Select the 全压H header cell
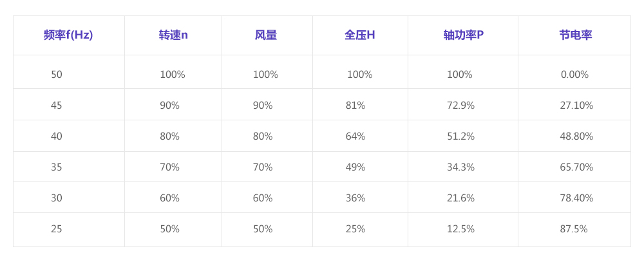The width and height of the screenshot is (644, 260). (x=359, y=35)
